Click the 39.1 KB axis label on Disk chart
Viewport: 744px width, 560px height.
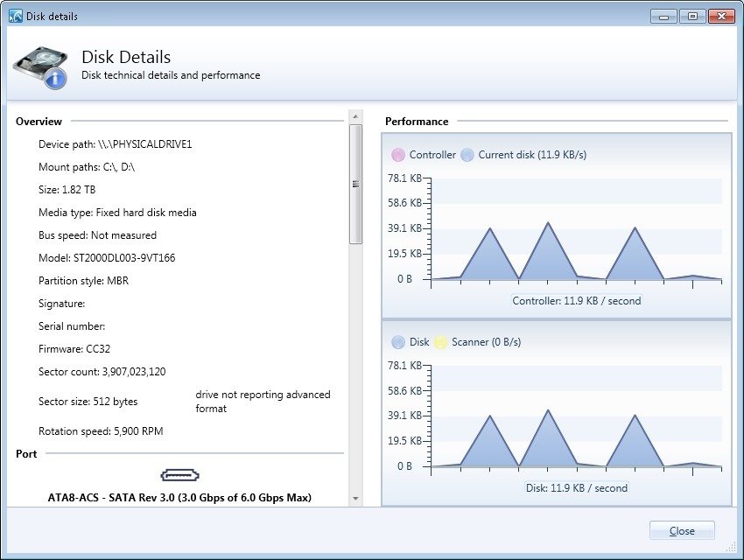[x=404, y=416]
